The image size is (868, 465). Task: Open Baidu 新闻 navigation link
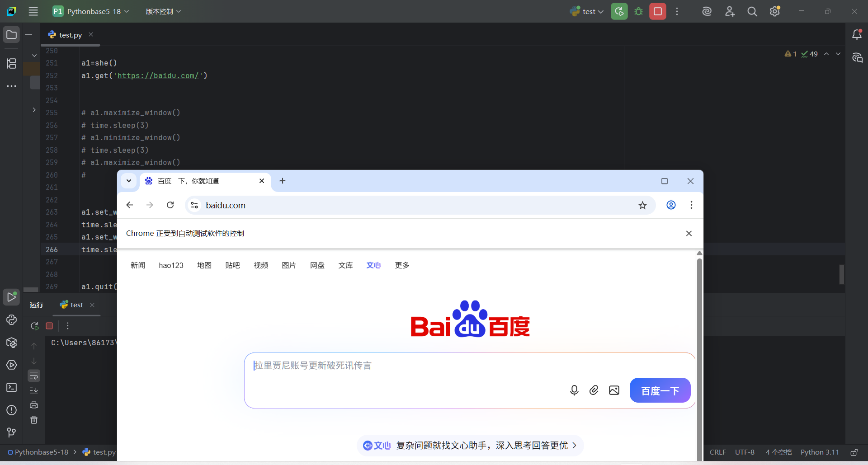138,265
